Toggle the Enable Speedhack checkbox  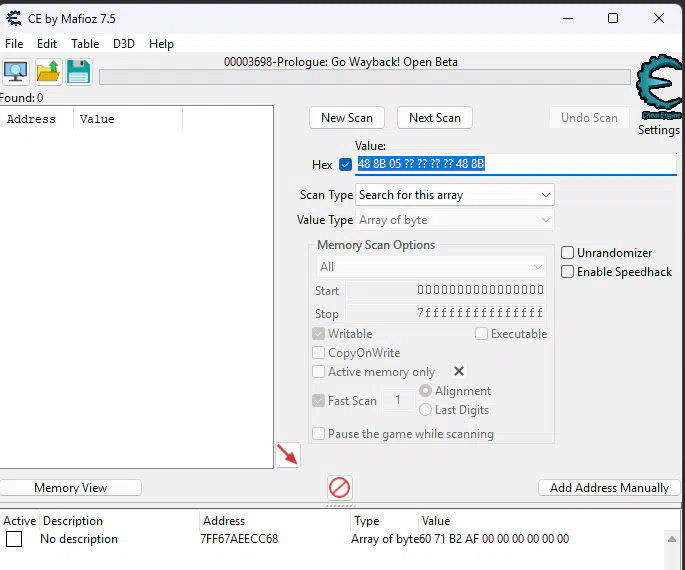(x=568, y=272)
